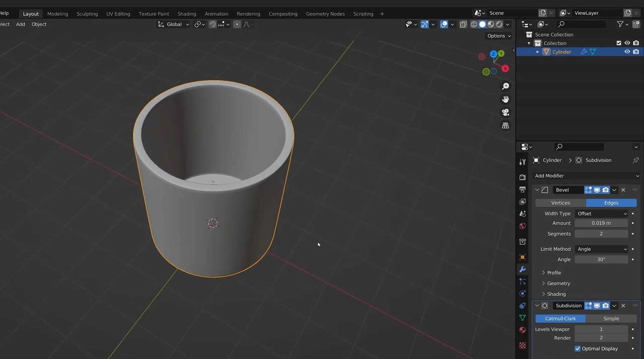Open the Object menu in viewport header

tap(39, 24)
